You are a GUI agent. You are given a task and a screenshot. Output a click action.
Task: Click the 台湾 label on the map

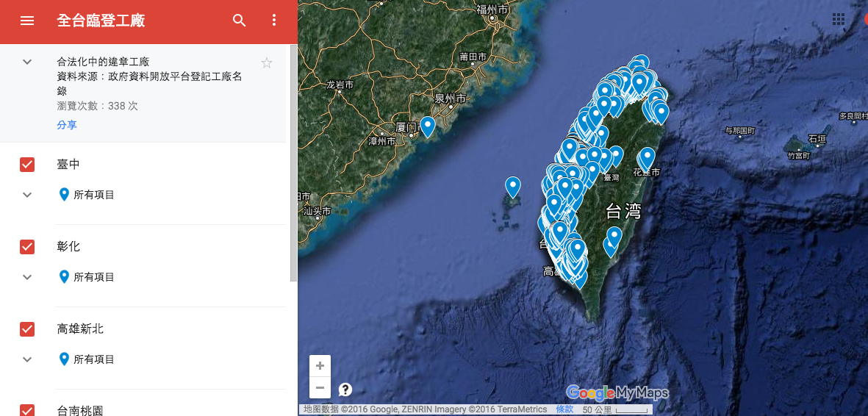point(623,211)
